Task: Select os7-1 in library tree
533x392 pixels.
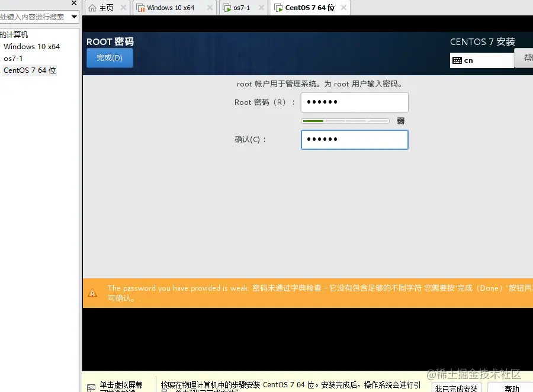Action: click(13, 59)
